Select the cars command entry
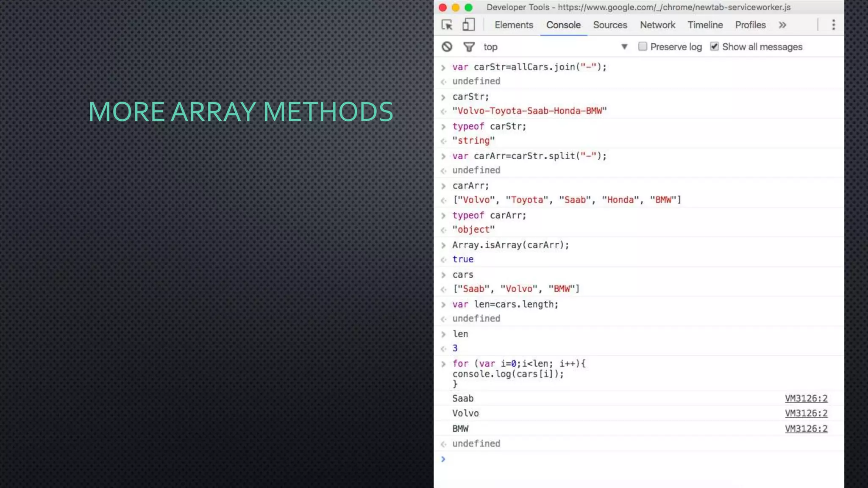 [462, 274]
